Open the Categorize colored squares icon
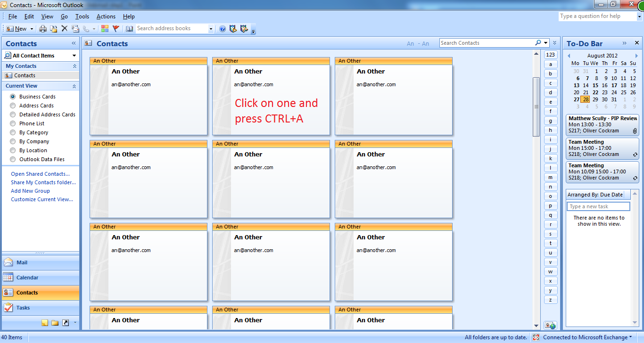Screen dimensions: 644x343 click(105, 29)
